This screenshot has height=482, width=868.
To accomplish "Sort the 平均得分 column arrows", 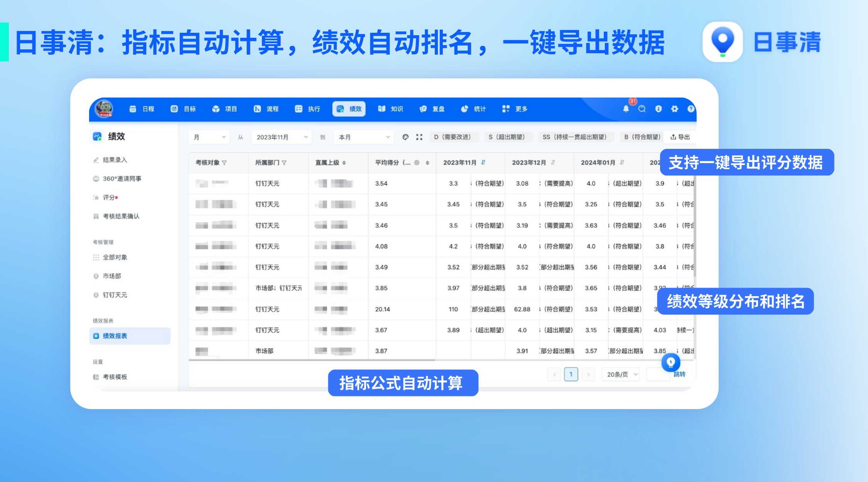I will pos(427,163).
